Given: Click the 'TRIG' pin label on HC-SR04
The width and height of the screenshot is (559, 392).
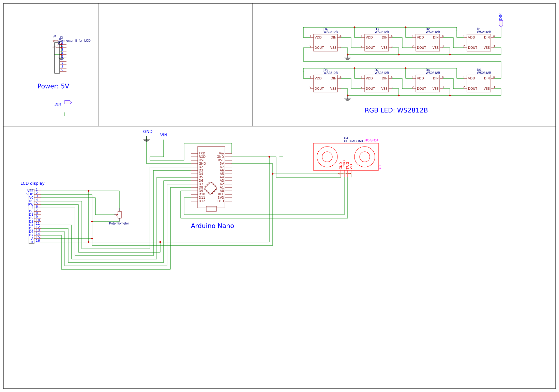Looking at the screenshot, I should point(348,166).
